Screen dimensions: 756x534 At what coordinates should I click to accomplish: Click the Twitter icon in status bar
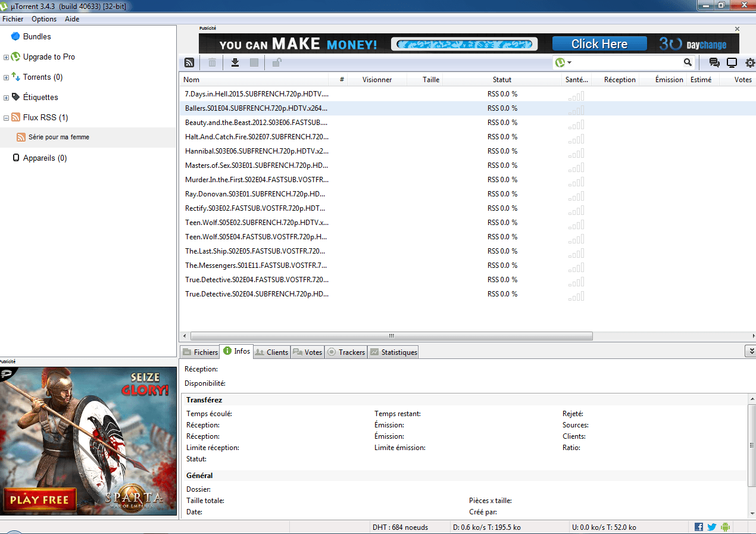click(711, 527)
